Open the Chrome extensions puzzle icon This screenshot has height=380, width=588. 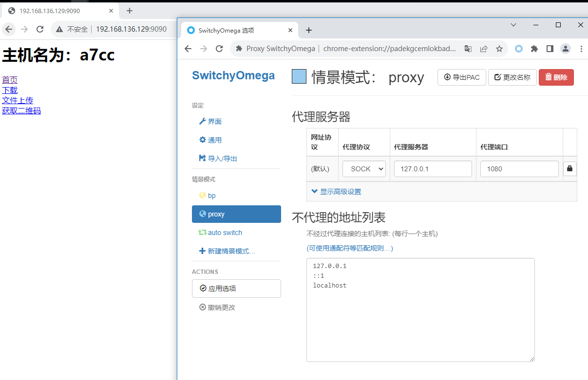coord(534,49)
